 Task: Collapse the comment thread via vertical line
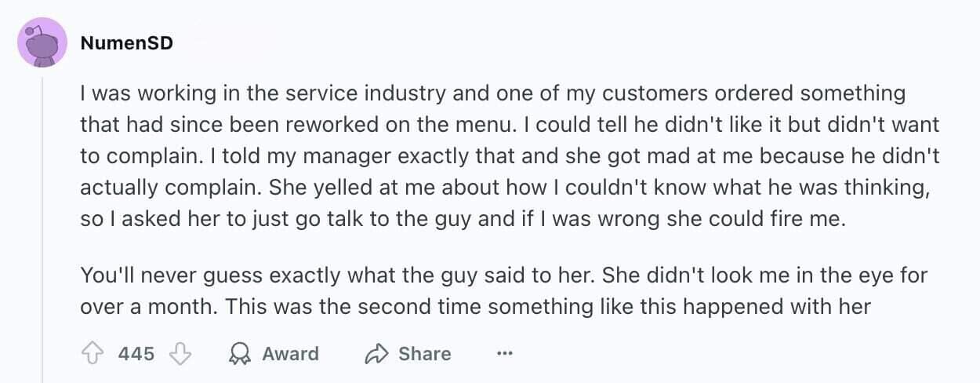coord(42,235)
